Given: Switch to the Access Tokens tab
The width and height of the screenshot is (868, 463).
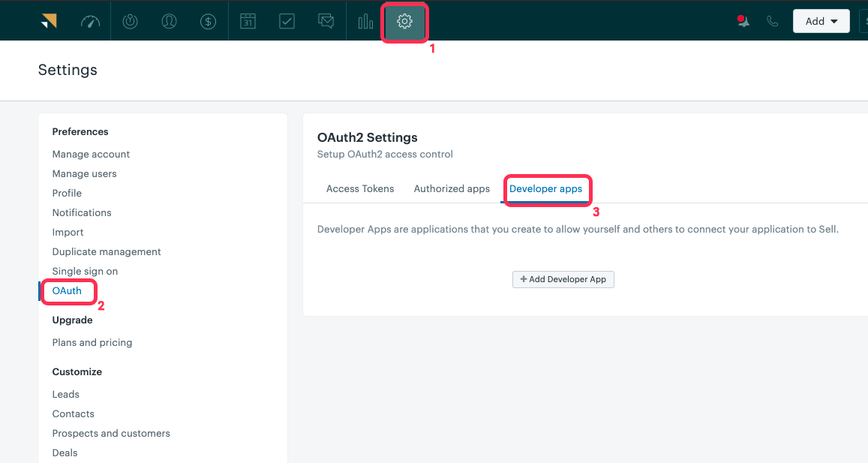Looking at the screenshot, I should [360, 189].
